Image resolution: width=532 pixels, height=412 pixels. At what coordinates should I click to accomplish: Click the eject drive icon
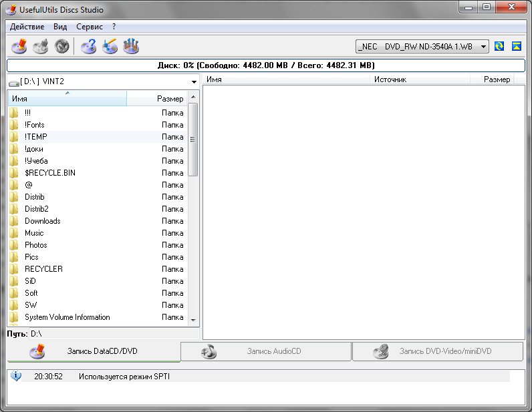[516, 46]
